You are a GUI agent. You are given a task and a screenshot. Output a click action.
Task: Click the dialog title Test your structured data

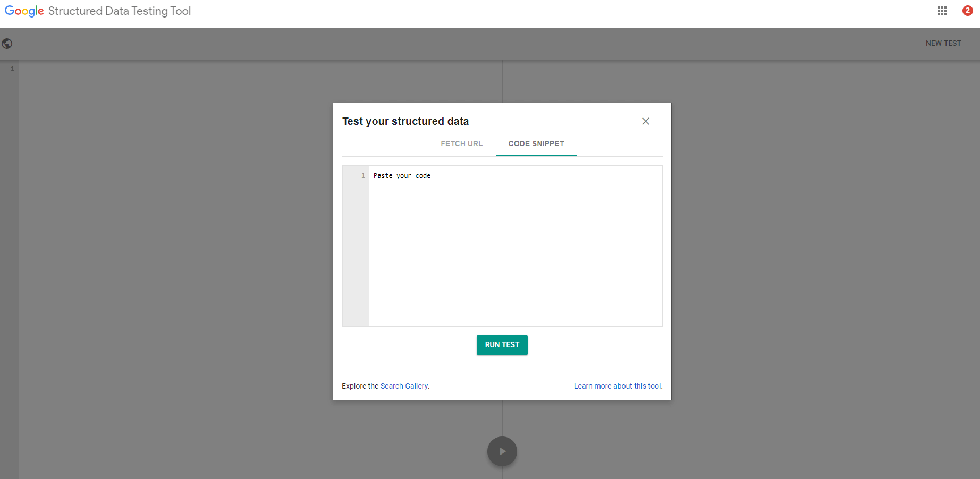(405, 121)
